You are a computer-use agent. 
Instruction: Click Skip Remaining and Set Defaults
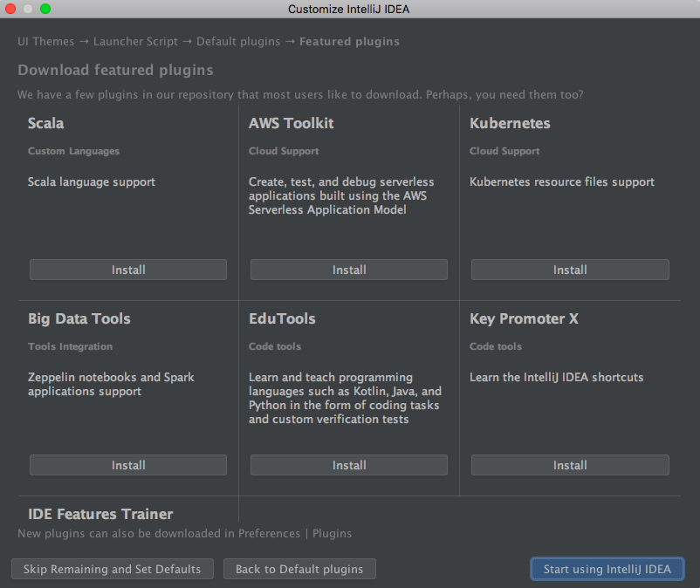(x=113, y=569)
